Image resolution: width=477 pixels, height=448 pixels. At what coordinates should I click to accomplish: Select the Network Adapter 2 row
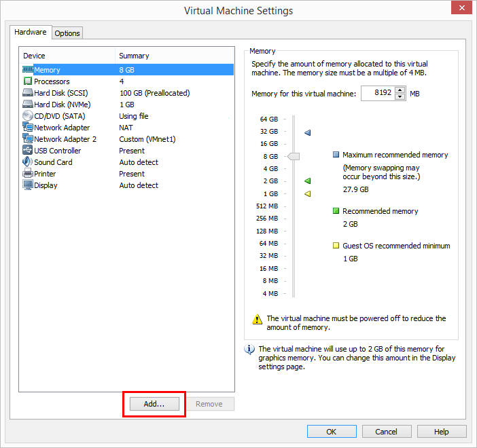pyautogui.click(x=127, y=139)
